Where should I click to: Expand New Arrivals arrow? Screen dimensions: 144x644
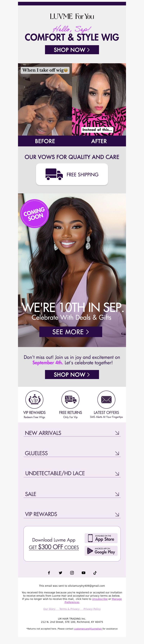(x=117, y=433)
